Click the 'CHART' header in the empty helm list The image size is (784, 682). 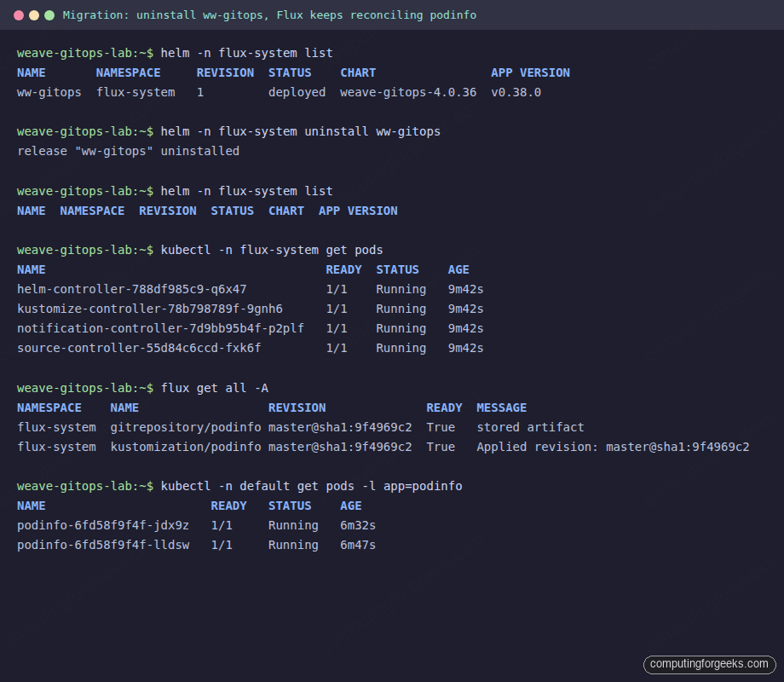click(x=286, y=211)
